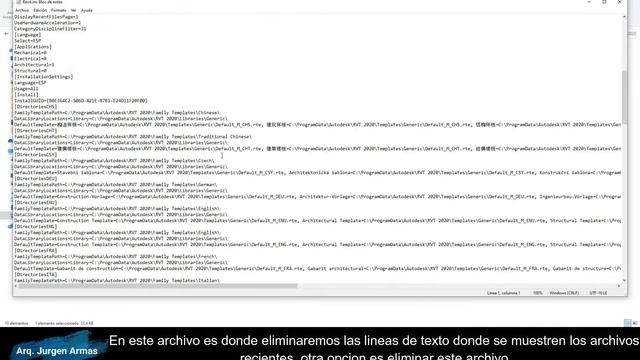640x360 pixels.
Task: Click the [Install] section header
Action: click(26, 95)
